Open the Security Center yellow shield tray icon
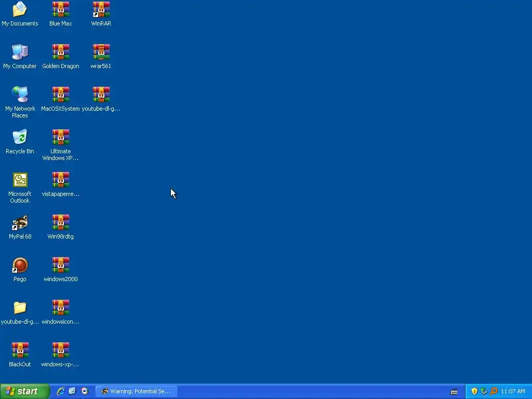 (474, 391)
